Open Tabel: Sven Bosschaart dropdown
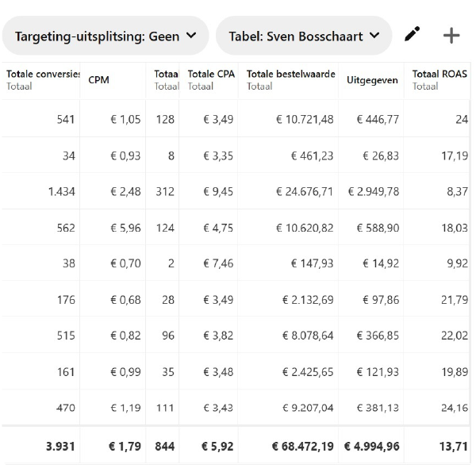Image resolution: width=476 pixels, height=476 pixels. [304, 36]
